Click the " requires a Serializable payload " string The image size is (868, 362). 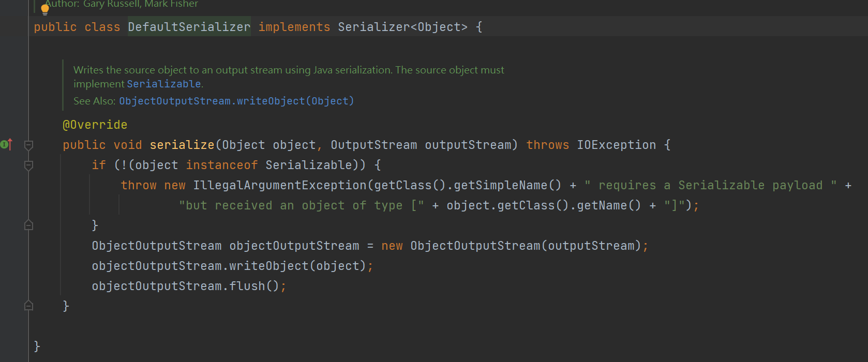(x=711, y=185)
